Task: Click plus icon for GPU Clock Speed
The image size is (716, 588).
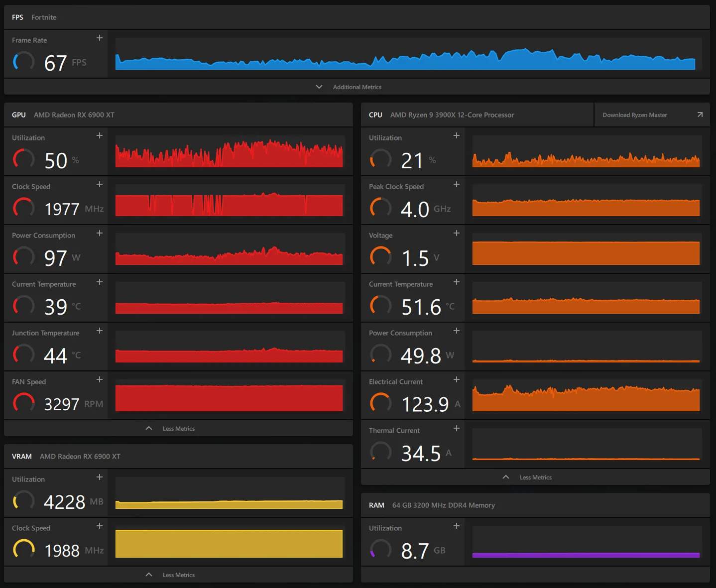Action: pos(100,184)
